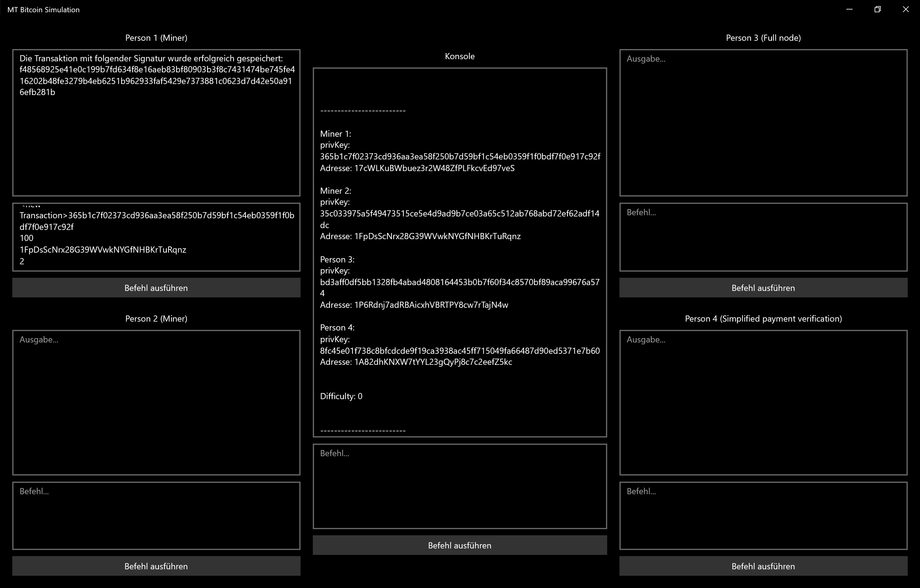Minimize the MT Bitcoin Simulation window
This screenshot has height=588, width=920.
tap(849, 10)
